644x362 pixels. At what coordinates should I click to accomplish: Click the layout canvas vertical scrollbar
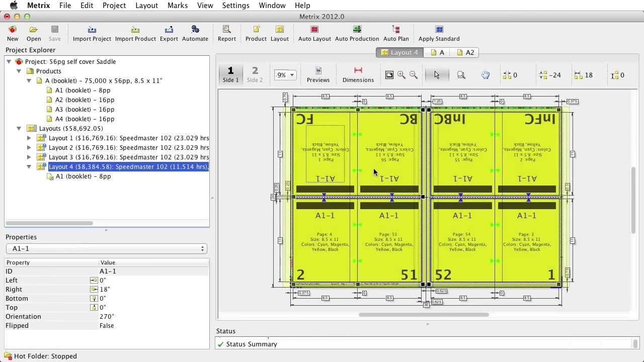click(633, 200)
